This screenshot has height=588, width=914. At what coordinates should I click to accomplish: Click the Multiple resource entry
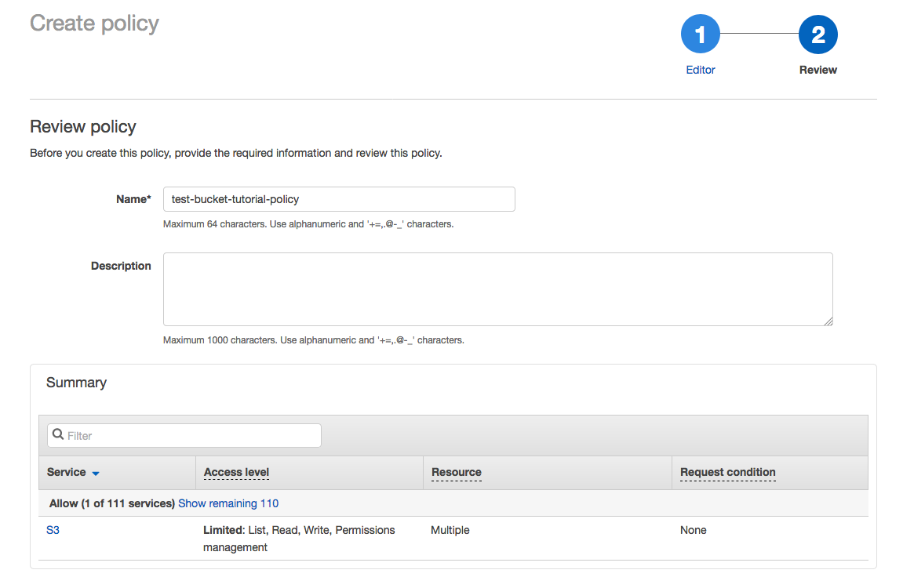coord(450,530)
